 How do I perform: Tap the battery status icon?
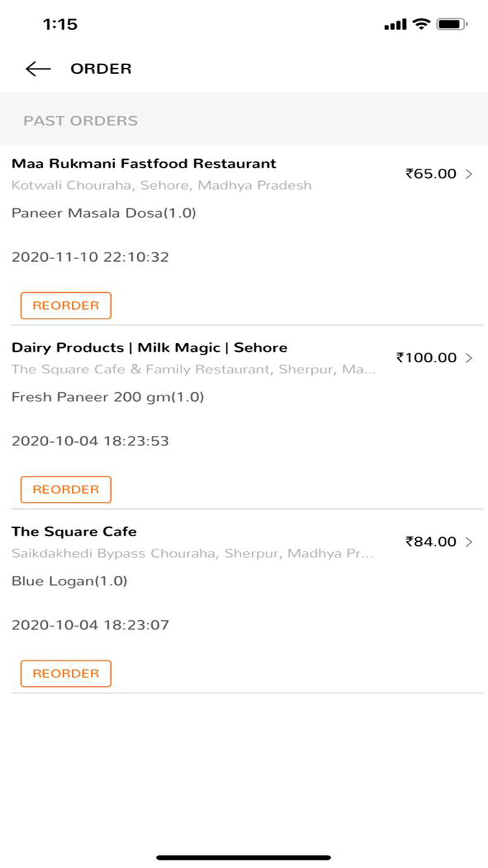[x=452, y=23]
